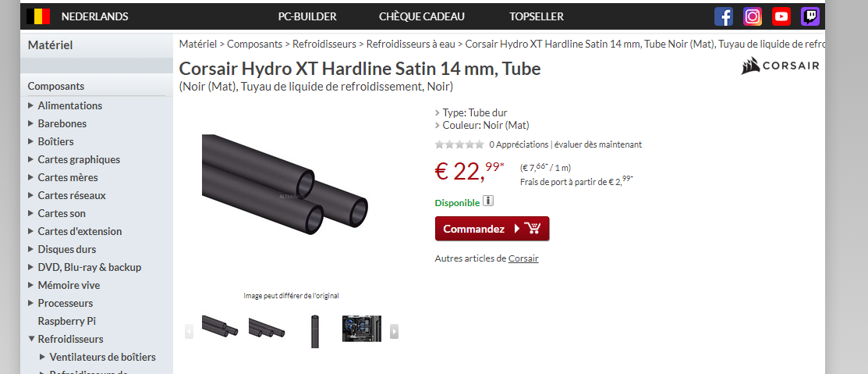Viewport: 868px width, 374px height.
Task: Click the availability info icon
Action: tap(487, 201)
